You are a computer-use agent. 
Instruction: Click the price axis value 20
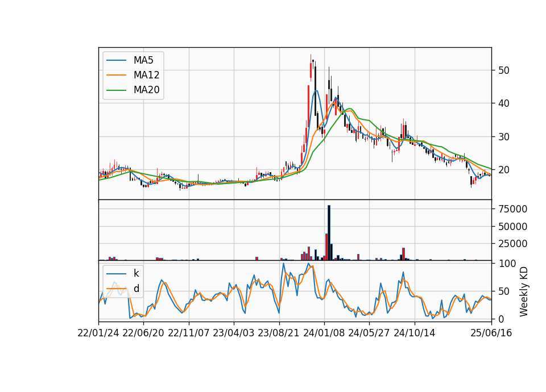pyautogui.click(x=504, y=170)
